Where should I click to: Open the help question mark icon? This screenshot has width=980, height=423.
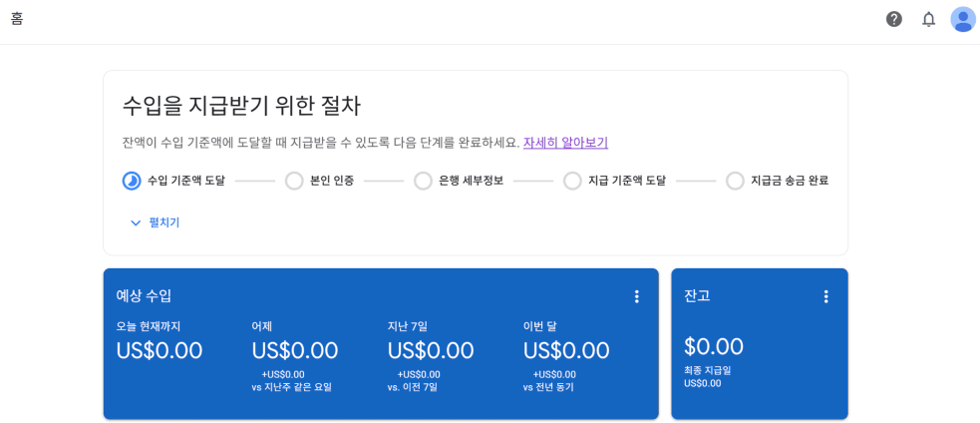(894, 19)
